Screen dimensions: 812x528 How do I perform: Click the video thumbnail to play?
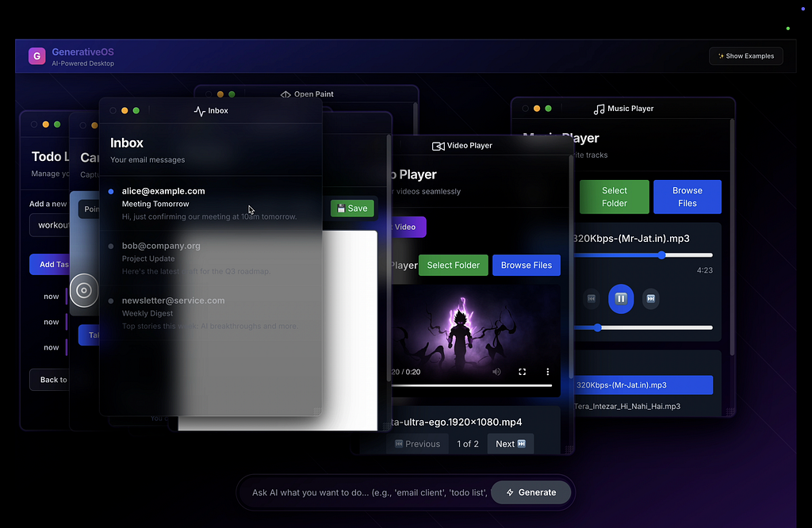coord(476,331)
